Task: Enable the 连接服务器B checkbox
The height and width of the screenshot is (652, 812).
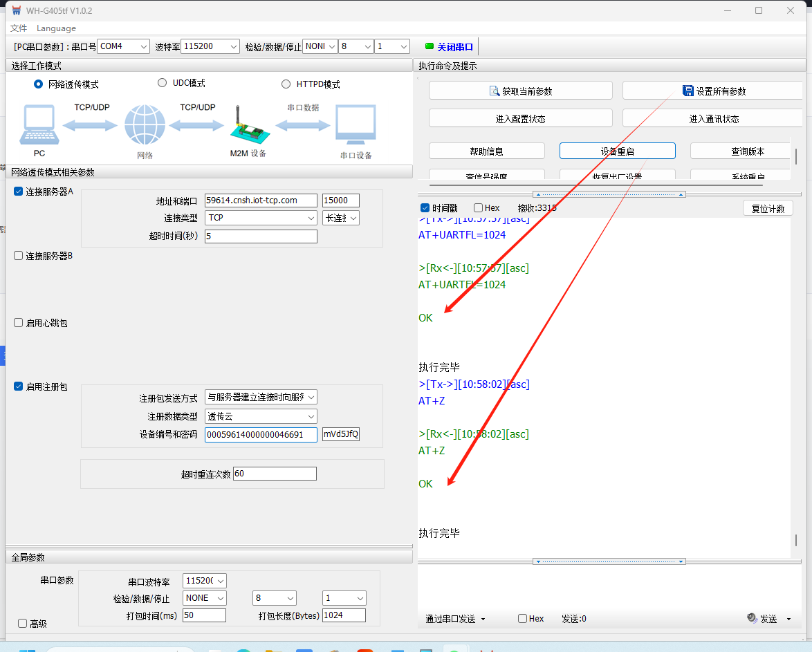Action: point(19,256)
